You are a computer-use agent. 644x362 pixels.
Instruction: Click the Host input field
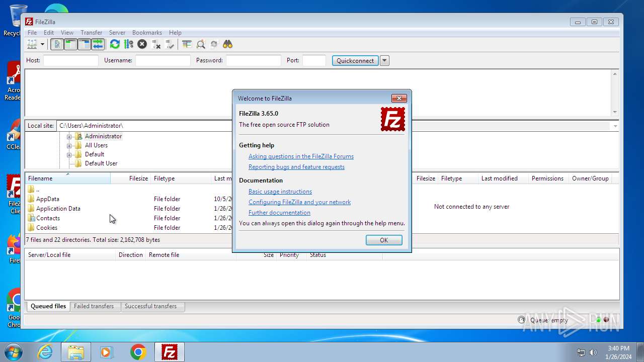(71, 60)
